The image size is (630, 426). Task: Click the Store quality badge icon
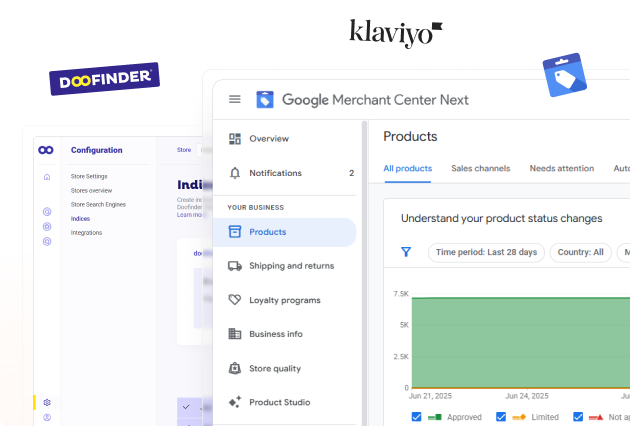(x=235, y=368)
